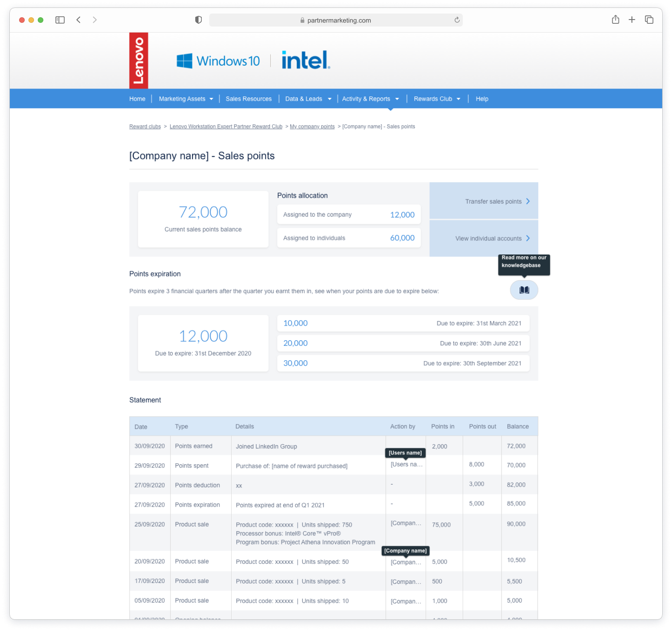The image size is (672, 631).
Task: Open View individual accounts
Action: click(492, 238)
